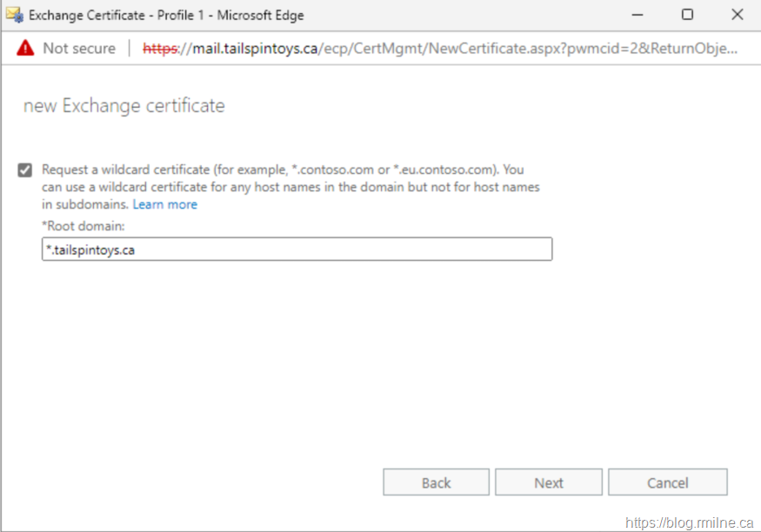
Task: Click the new Exchange certificate heading
Action: (x=124, y=106)
